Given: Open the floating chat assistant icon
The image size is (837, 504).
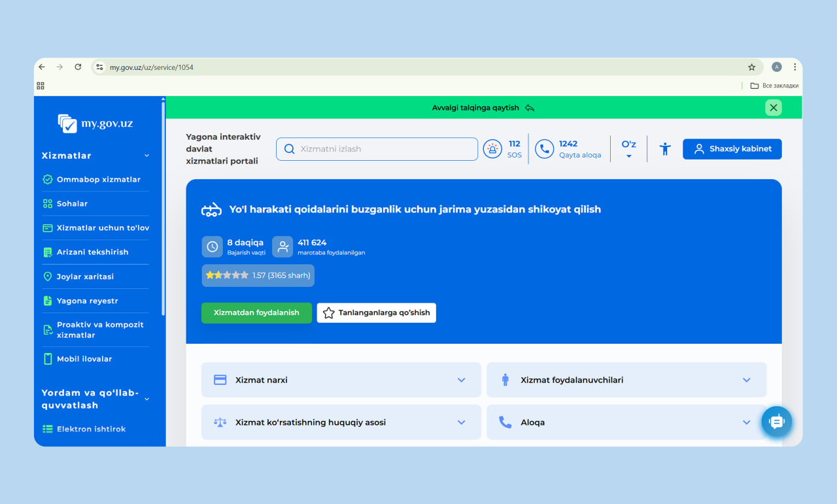Looking at the screenshot, I should pyautogui.click(x=776, y=422).
